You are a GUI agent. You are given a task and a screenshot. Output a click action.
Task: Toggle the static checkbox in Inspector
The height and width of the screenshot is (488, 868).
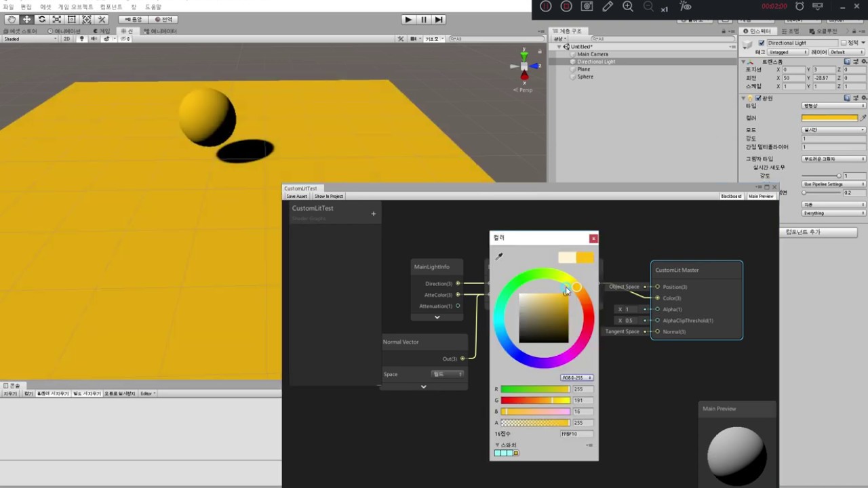844,43
